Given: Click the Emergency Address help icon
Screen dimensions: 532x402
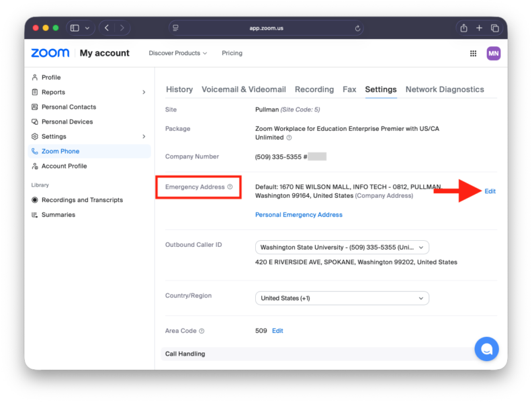Looking at the screenshot, I should 230,187.
